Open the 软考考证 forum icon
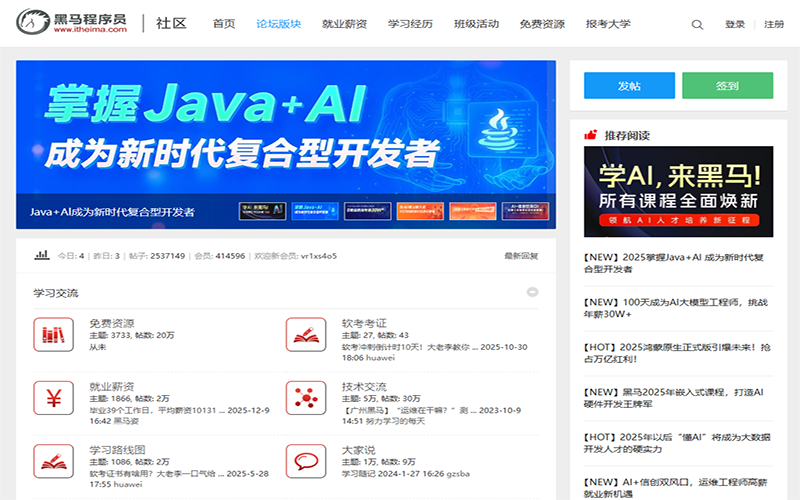This screenshot has height=500, width=800. pos(305,336)
